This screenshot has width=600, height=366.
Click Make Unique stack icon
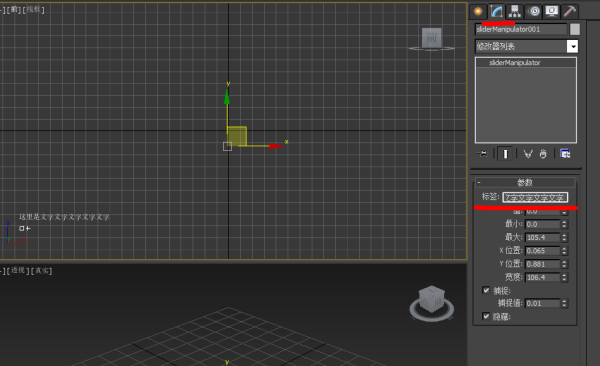pyautogui.click(x=528, y=154)
